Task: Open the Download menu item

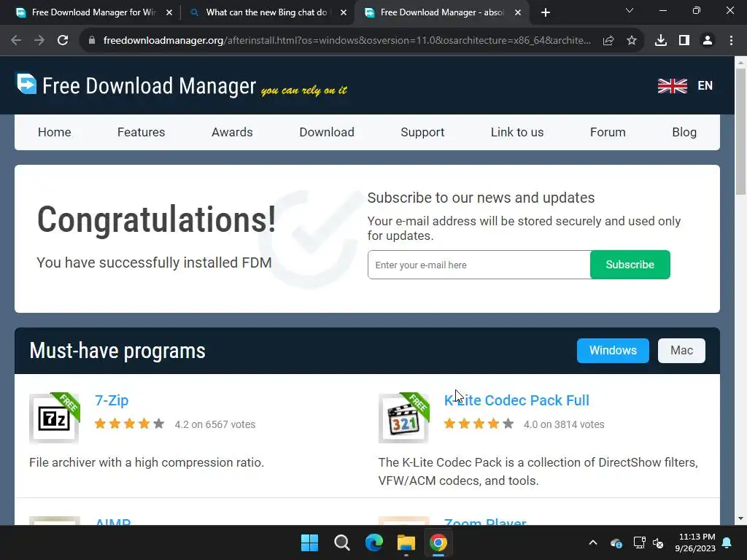Action: point(327,133)
